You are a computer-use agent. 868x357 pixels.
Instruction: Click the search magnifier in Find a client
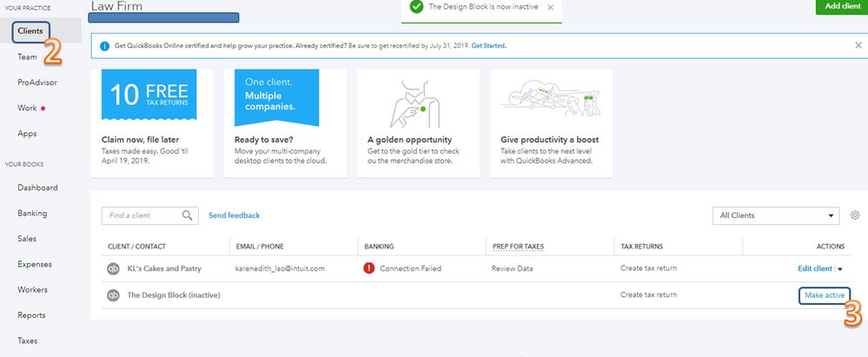pos(188,215)
